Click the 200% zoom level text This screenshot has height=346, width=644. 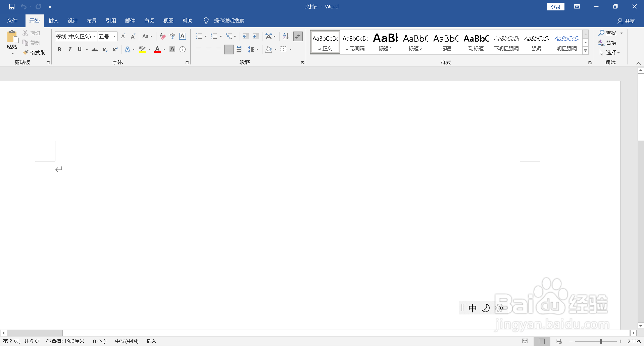click(634, 341)
